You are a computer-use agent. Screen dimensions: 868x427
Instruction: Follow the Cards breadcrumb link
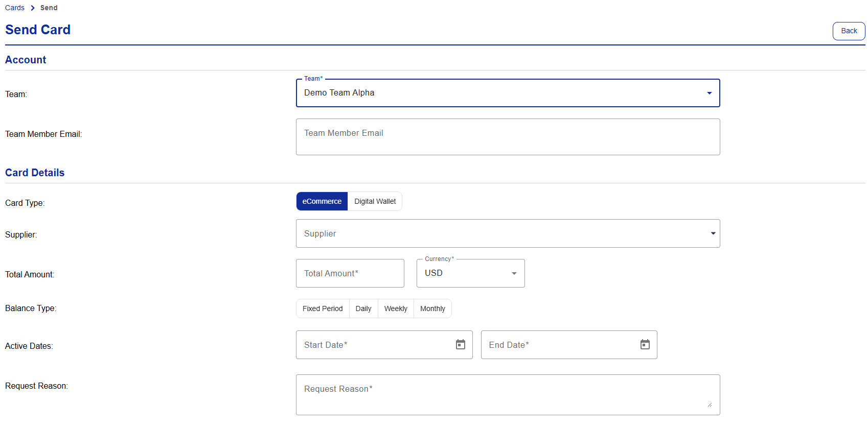click(15, 8)
